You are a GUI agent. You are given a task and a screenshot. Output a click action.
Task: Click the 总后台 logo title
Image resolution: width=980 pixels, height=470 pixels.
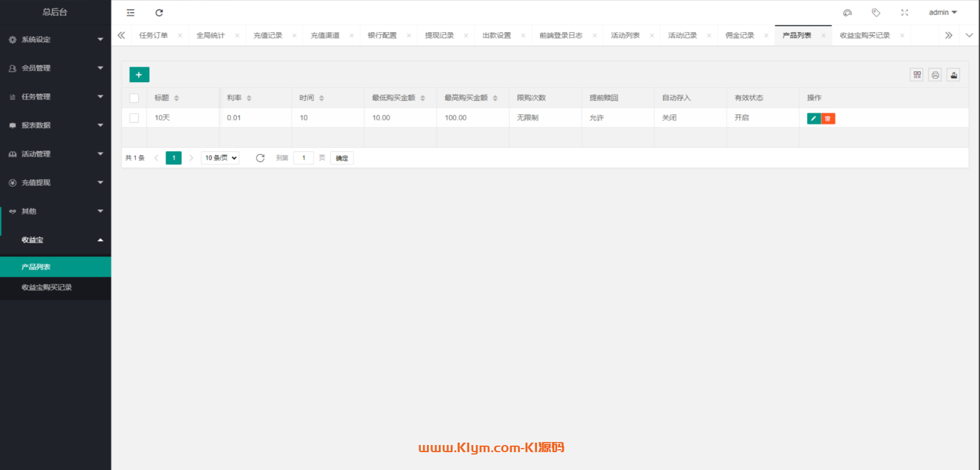pos(55,12)
